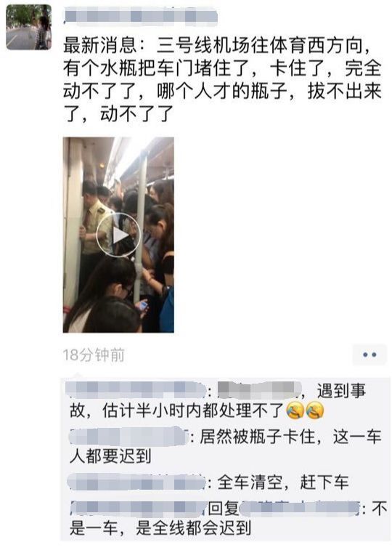This screenshot has height=550, width=392.
Task: Tap the blurred poster username
Action: (x=141, y=17)
